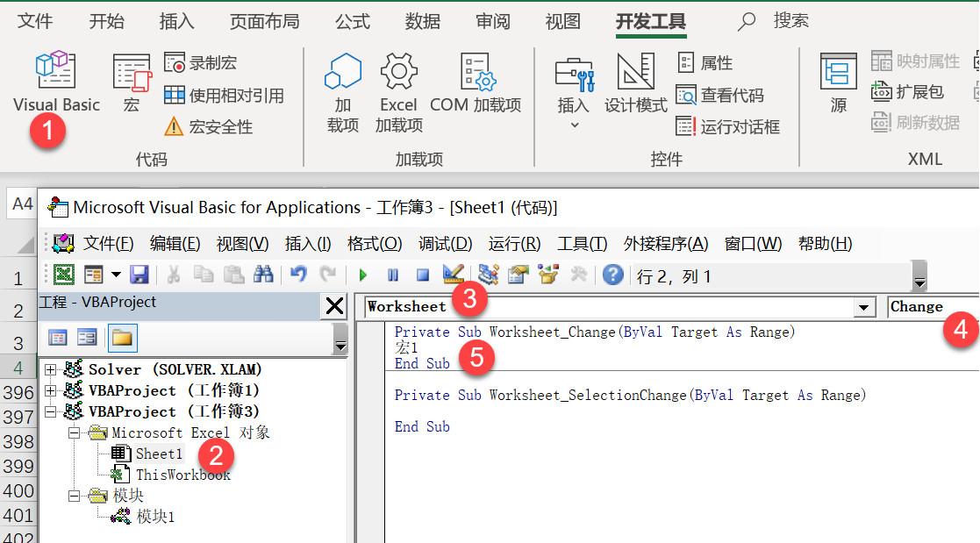This screenshot has height=543, width=980.
Task: Open Project Explorer from VBA toolbar
Action: click(488, 275)
